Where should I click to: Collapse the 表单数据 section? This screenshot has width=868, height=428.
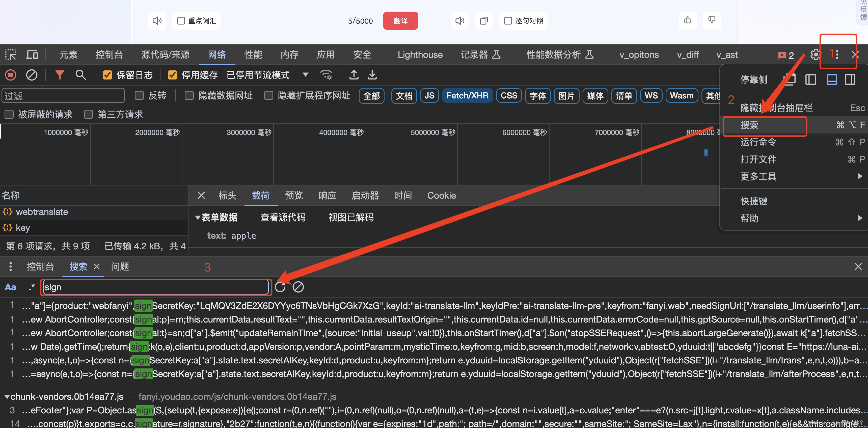198,218
